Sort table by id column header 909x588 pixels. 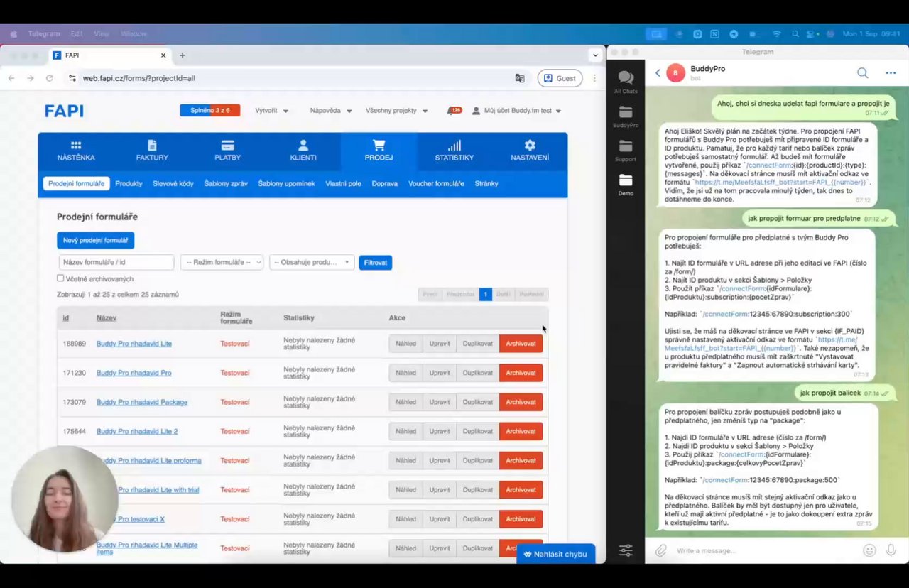(x=65, y=317)
